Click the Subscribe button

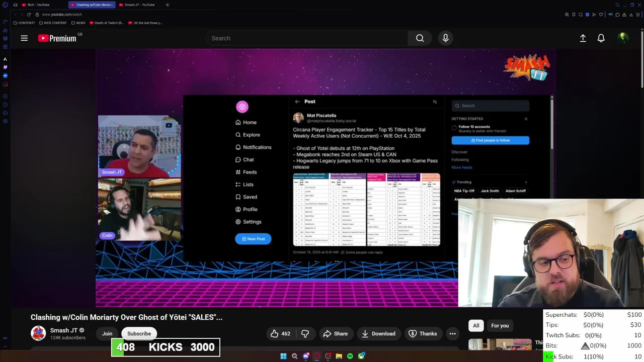(139, 334)
